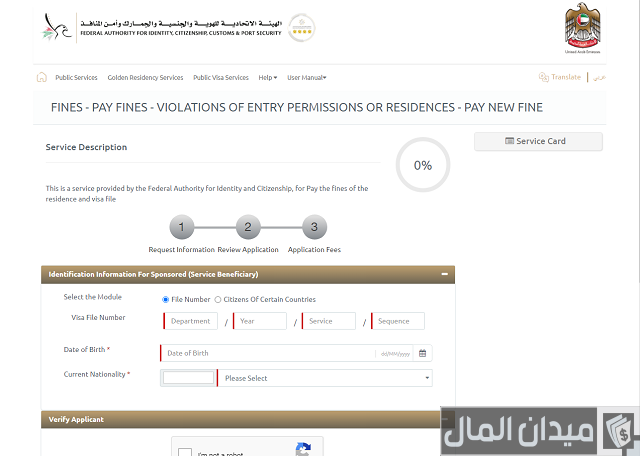Click the 0% progress circle
This screenshot has height=456, width=640.
coord(423,165)
